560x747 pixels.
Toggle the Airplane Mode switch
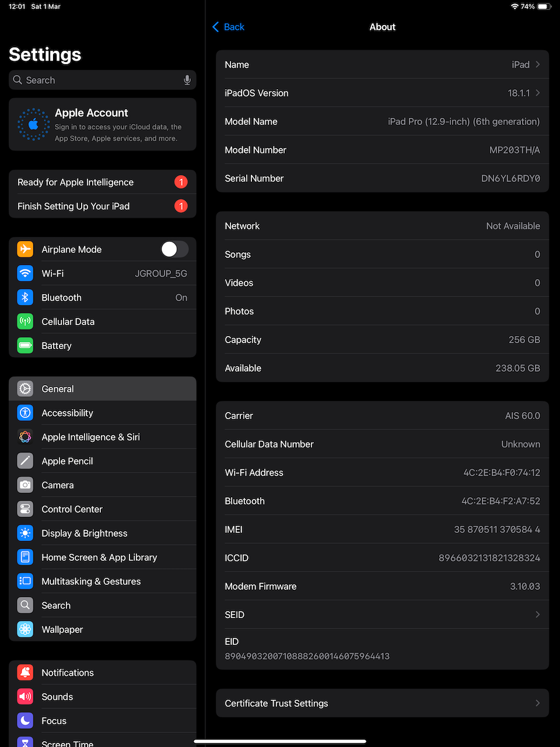(x=174, y=249)
